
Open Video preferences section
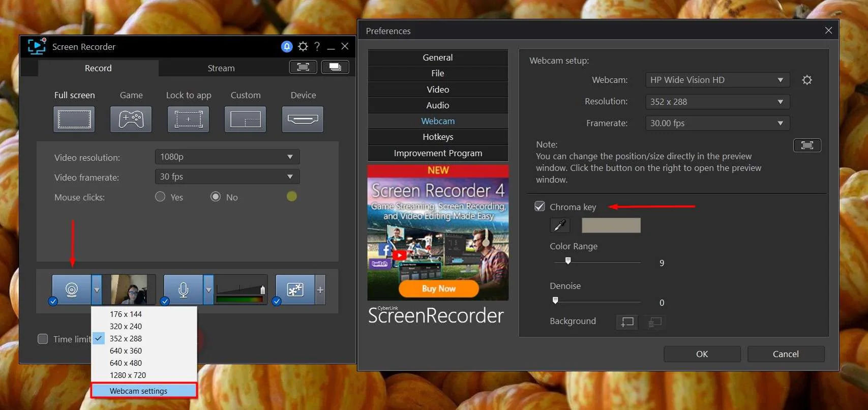click(x=438, y=90)
